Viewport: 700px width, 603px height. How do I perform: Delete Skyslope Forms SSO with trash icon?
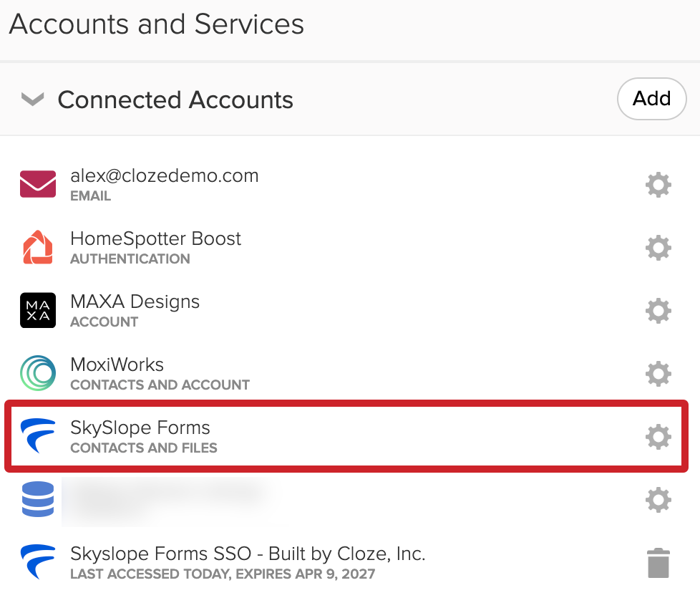point(658,563)
